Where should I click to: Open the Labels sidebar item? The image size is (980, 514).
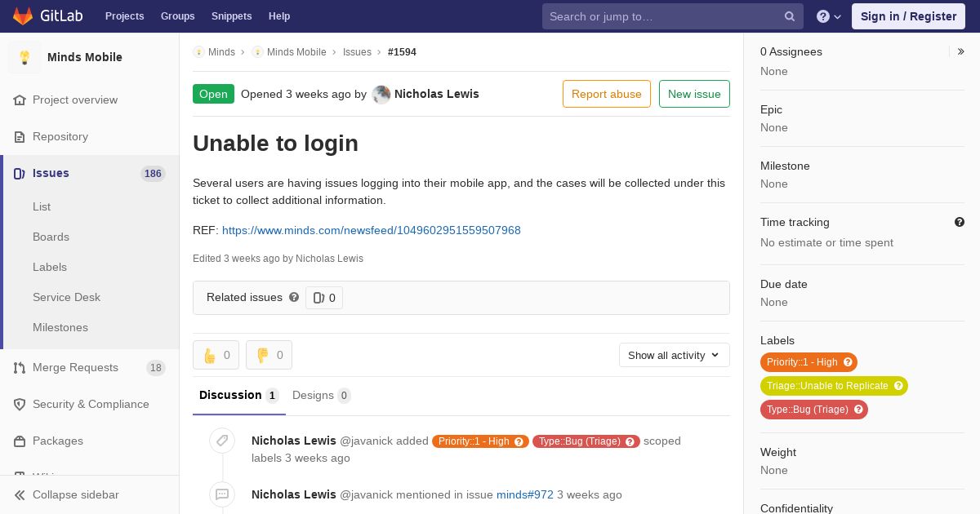[x=50, y=268]
